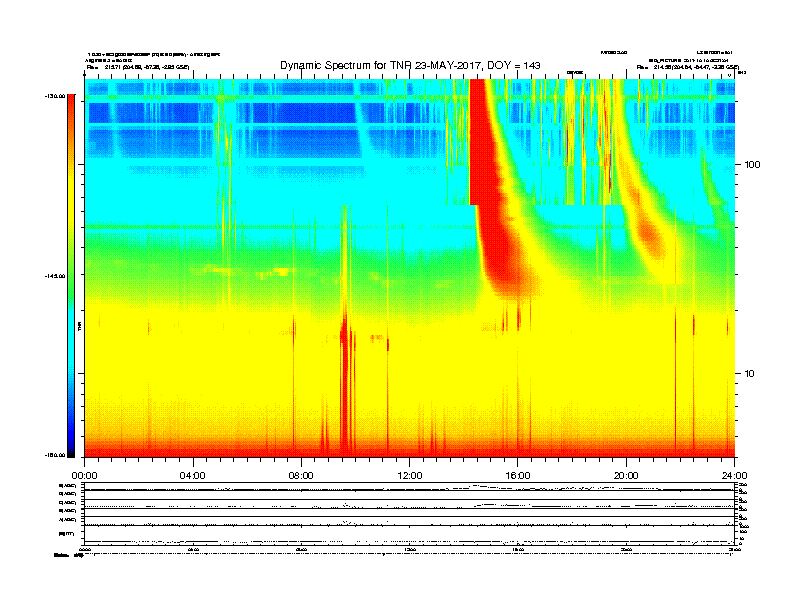This screenshot has width=792, height=612.
Task: Click the -130.00 color scale label
Action: tap(55, 96)
